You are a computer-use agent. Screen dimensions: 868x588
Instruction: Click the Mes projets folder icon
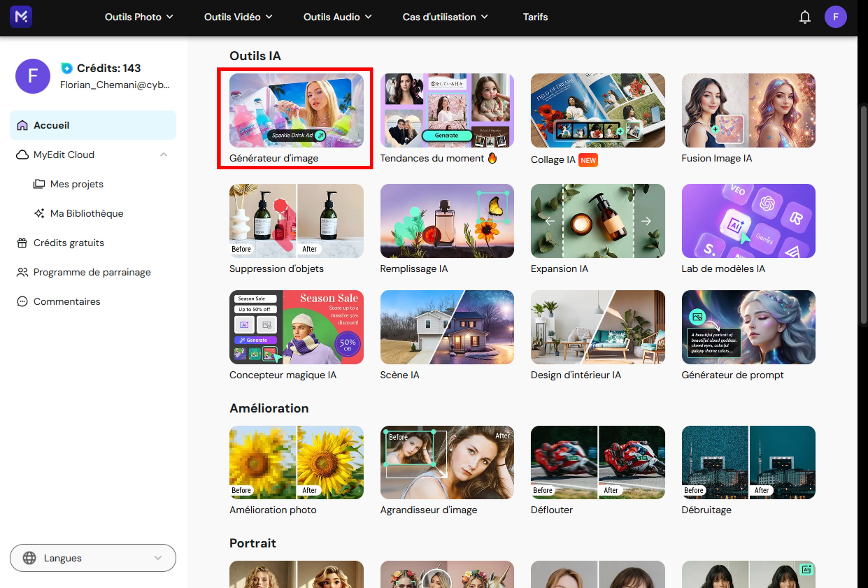(39, 184)
